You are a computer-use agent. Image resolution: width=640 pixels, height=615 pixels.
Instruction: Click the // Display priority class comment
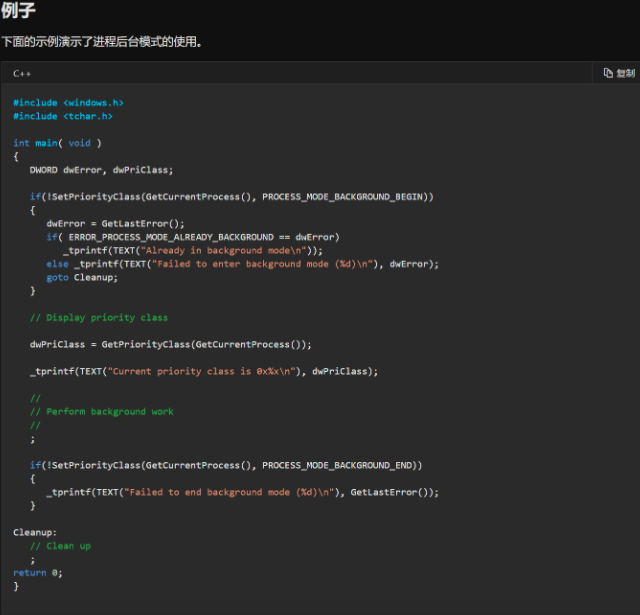click(99, 317)
